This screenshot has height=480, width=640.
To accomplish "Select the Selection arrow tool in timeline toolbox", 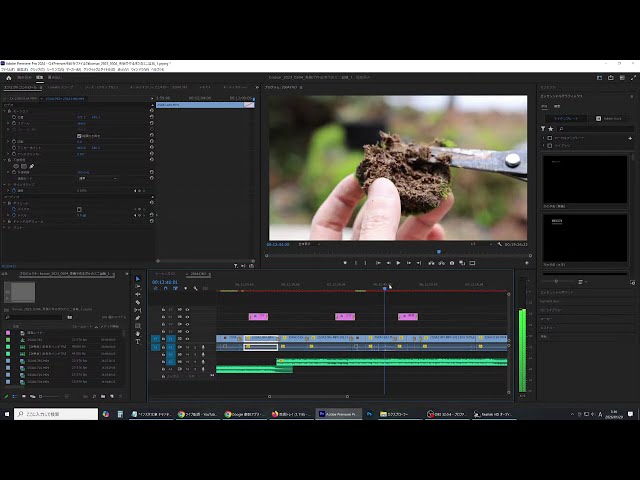I will 138,278.
